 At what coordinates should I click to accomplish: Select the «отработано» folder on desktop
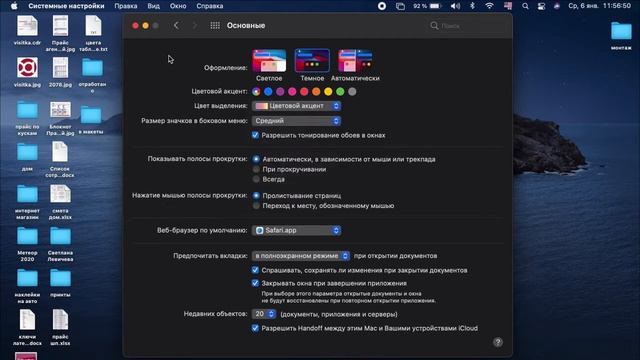pyautogui.click(x=92, y=75)
